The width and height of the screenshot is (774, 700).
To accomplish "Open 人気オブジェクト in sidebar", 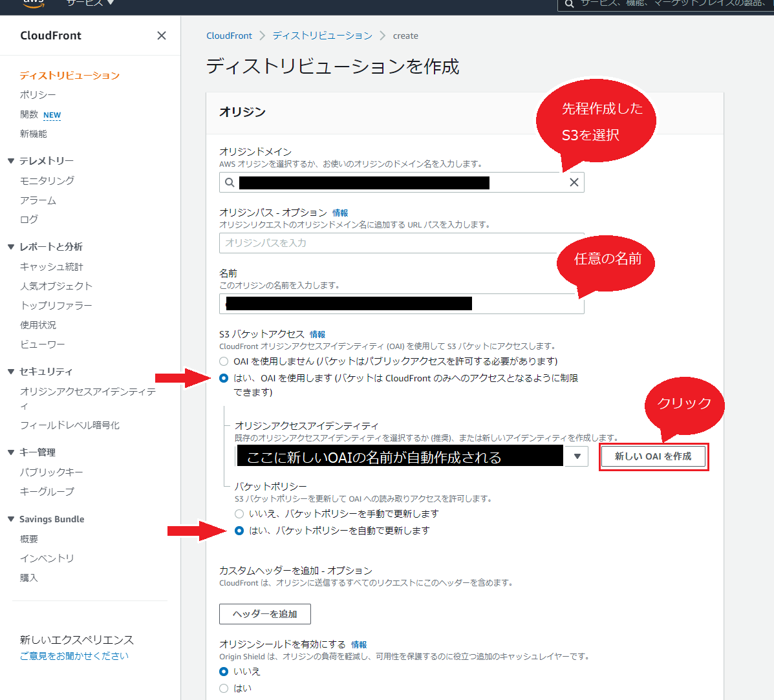I will (x=56, y=286).
